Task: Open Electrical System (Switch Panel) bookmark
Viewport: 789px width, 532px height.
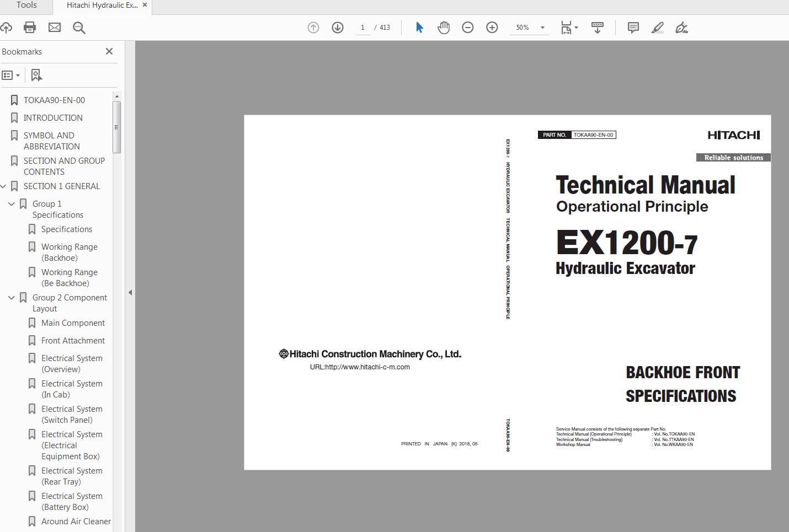Action: [x=72, y=415]
